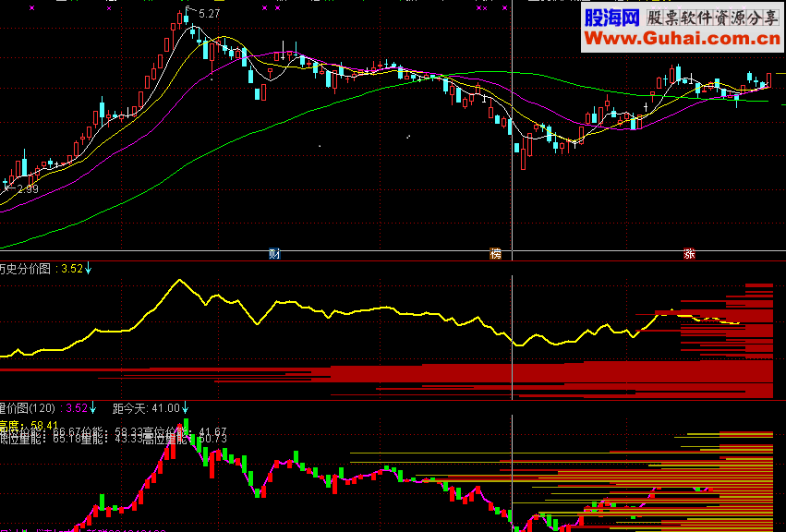
Task: Click the magenta 3.52 value
Action: point(77,408)
